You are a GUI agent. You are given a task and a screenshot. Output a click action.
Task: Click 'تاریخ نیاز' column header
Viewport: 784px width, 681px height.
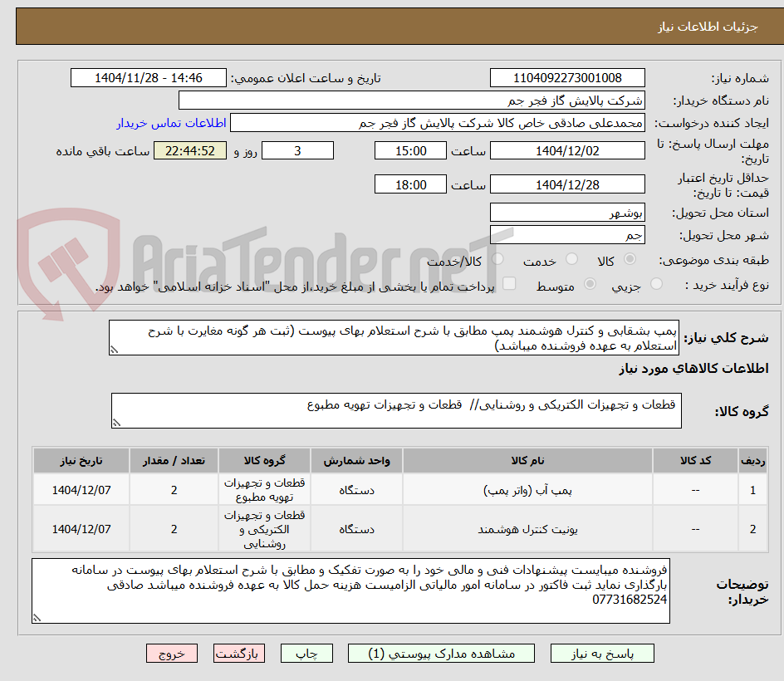(x=81, y=460)
